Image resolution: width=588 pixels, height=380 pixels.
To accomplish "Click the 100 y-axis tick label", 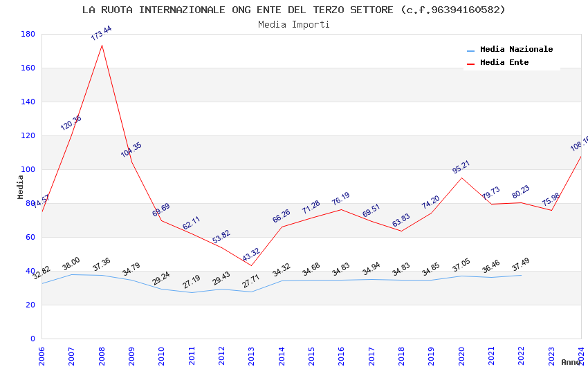I will [x=28, y=169].
